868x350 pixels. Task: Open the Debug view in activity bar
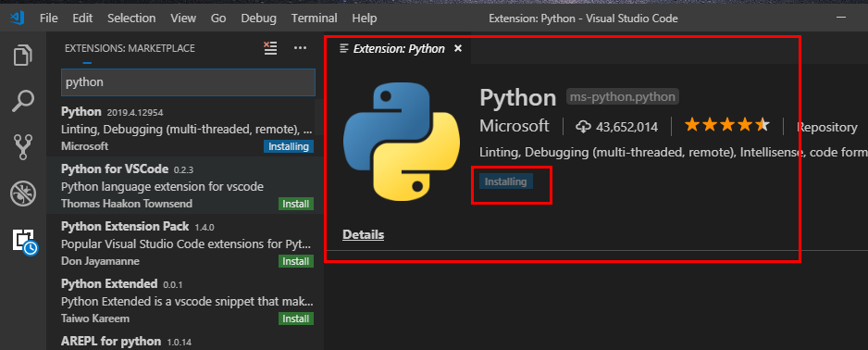pos(23,194)
